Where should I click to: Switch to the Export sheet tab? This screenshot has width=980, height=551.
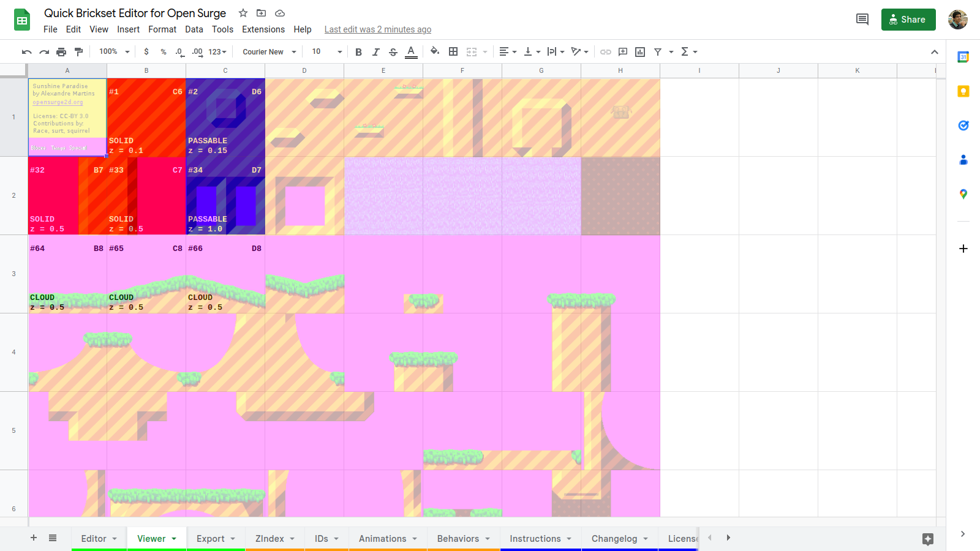click(x=216, y=539)
